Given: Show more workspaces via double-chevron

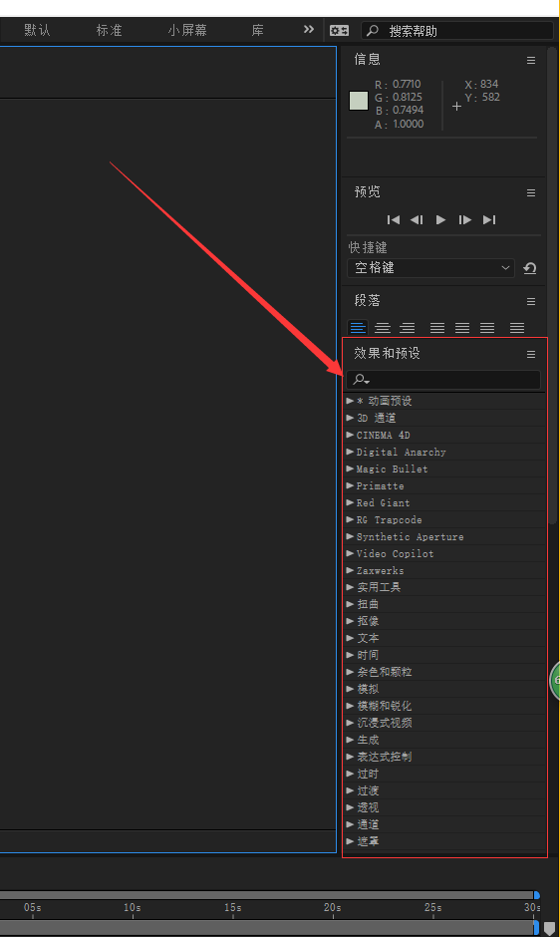Looking at the screenshot, I should [x=308, y=29].
